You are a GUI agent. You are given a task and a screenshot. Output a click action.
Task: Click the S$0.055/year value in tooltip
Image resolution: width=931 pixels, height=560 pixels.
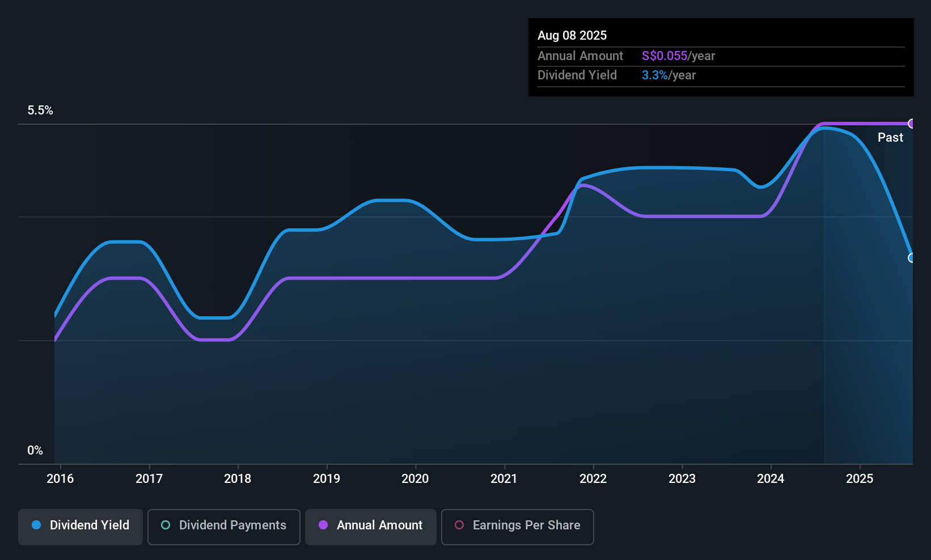pyautogui.click(x=678, y=56)
